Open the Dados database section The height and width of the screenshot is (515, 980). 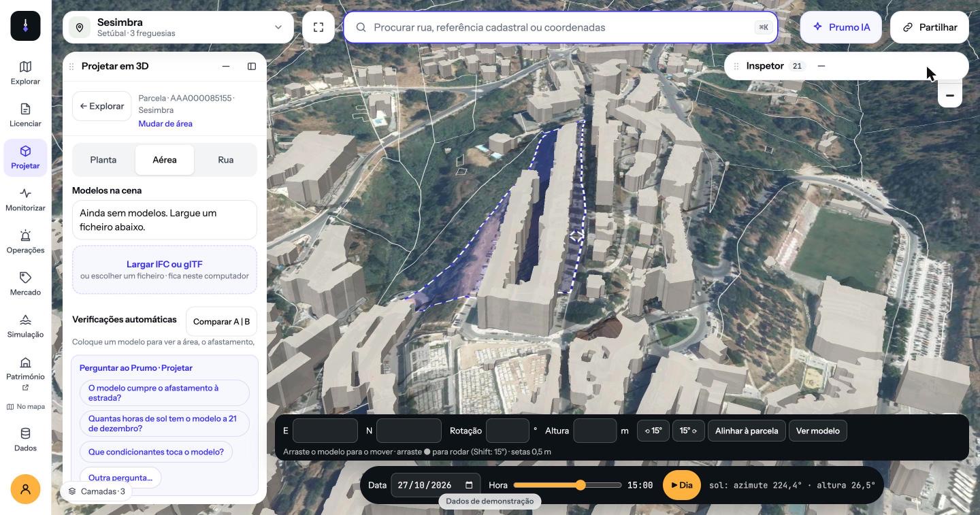pyautogui.click(x=25, y=440)
